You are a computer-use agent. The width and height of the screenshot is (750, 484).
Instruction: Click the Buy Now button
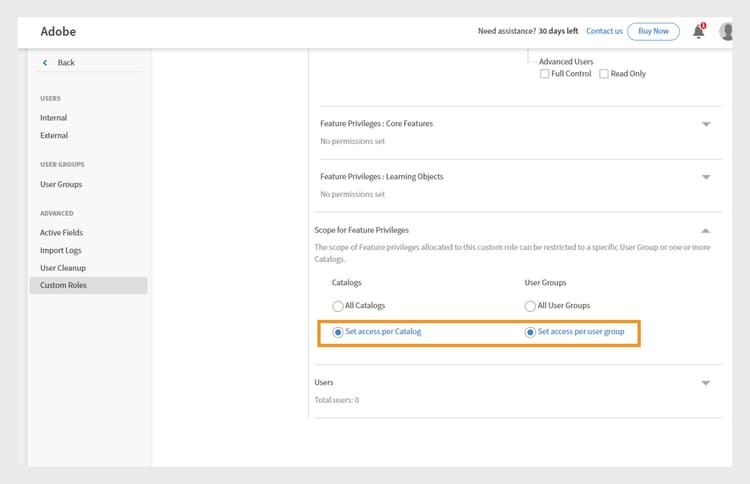[653, 31]
